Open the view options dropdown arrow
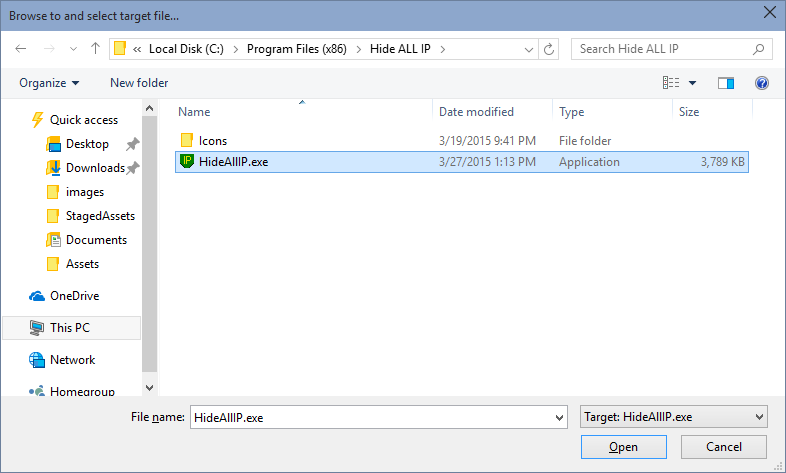 click(692, 83)
